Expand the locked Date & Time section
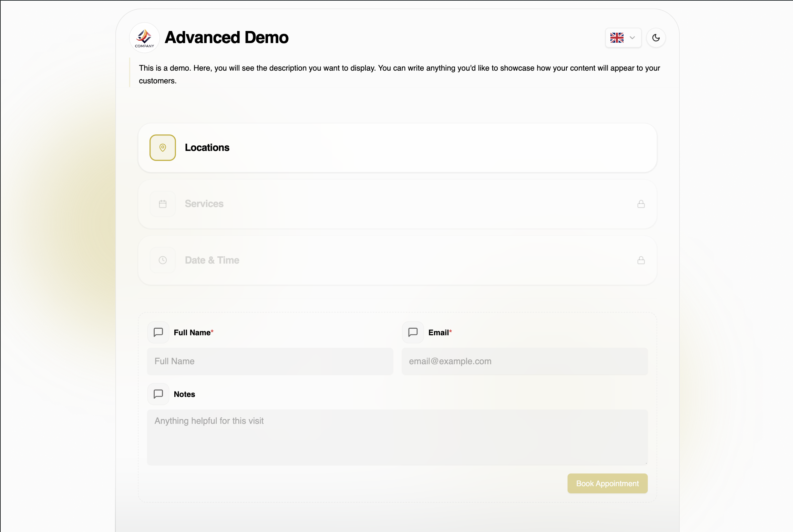 tap(398, 260)
